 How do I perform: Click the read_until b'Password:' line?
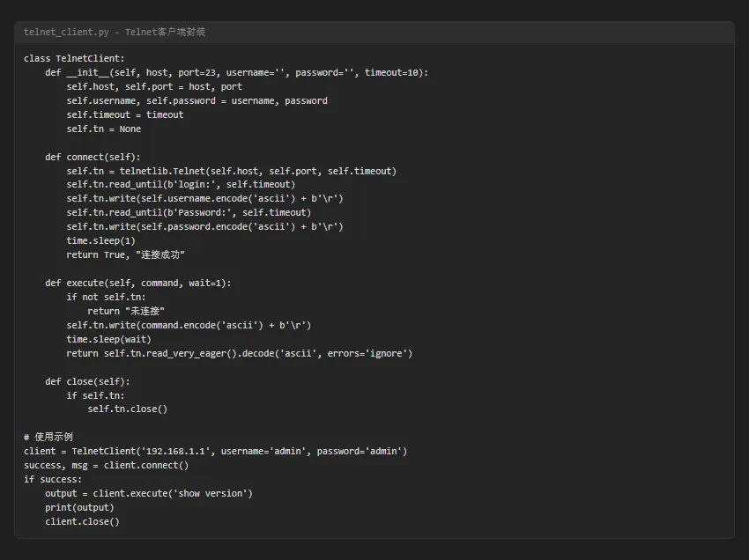[189, 212]
